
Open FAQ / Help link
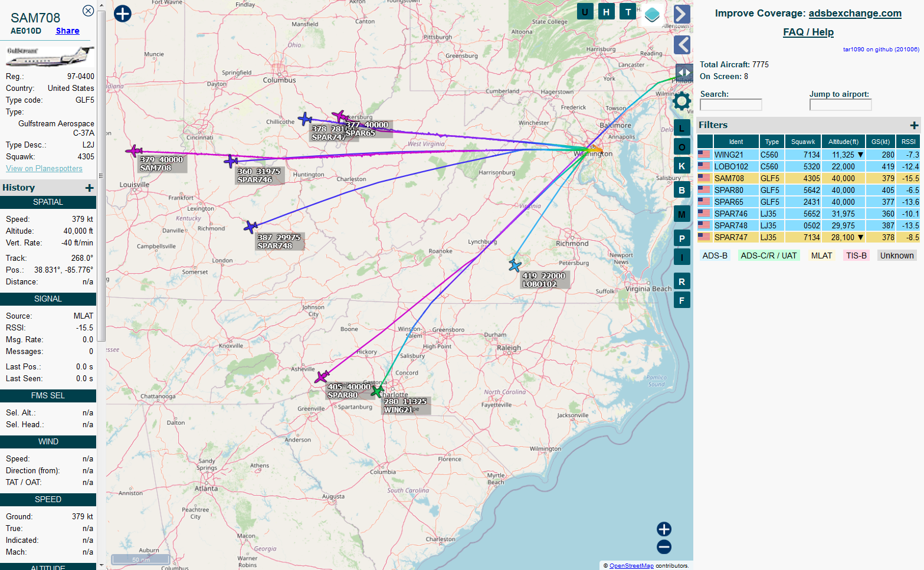[x=808, y=32]
